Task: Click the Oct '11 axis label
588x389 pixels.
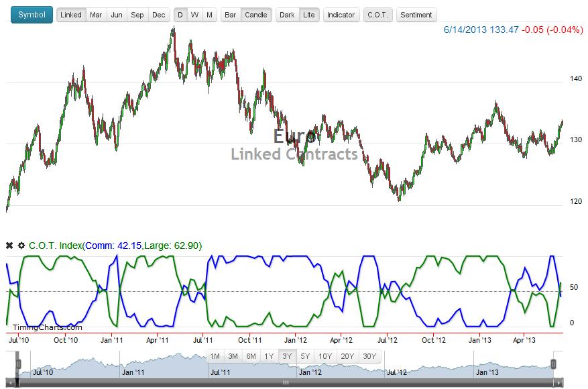Action: (250, 340)
